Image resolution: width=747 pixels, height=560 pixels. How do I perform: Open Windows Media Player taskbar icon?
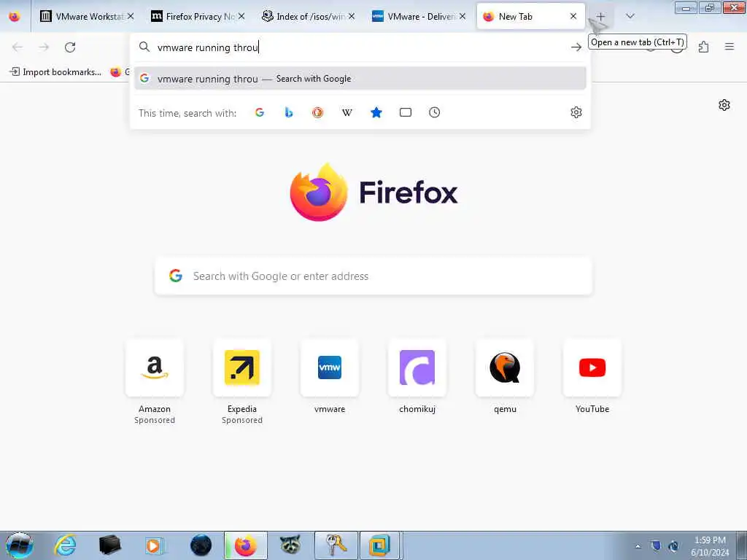point(154,545)
